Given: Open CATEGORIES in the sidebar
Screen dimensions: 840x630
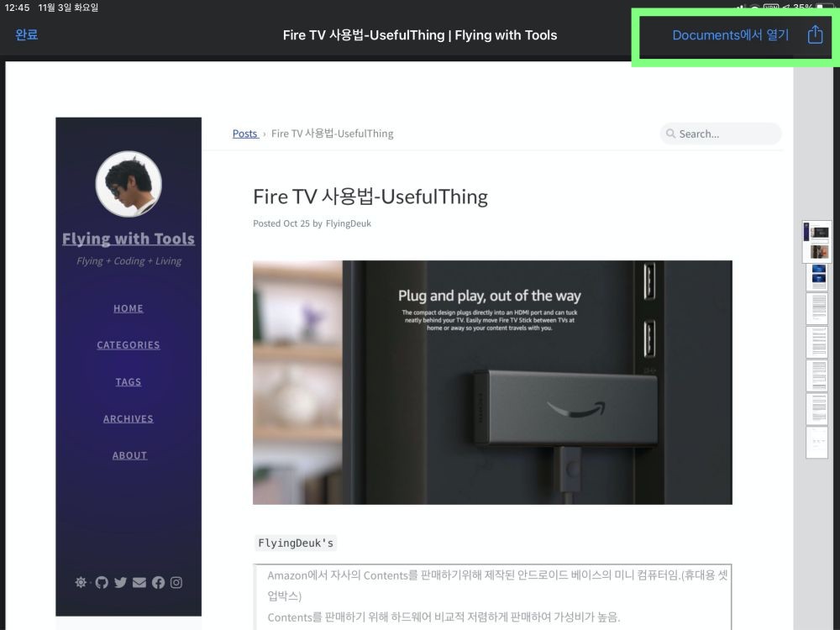Looking at the screenshot, I should [129, 345].
